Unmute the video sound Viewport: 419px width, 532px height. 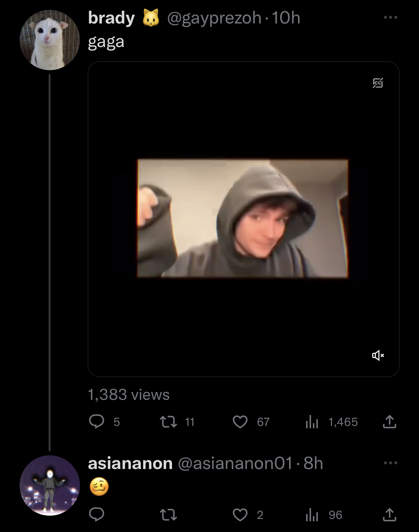[378, 355]
